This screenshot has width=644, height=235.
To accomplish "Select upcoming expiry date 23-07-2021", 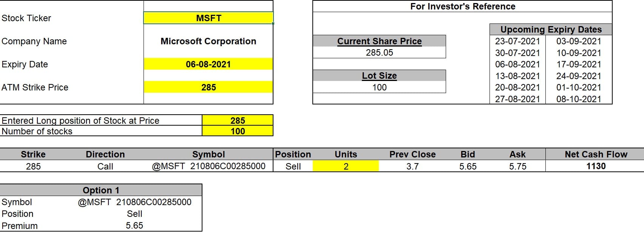I will 517,41.
